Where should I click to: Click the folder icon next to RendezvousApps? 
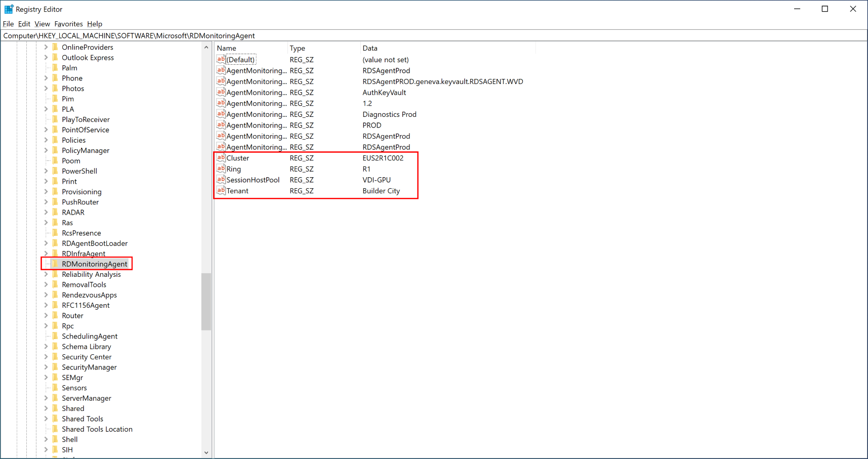pyautogui.click(x=55, y=295)
